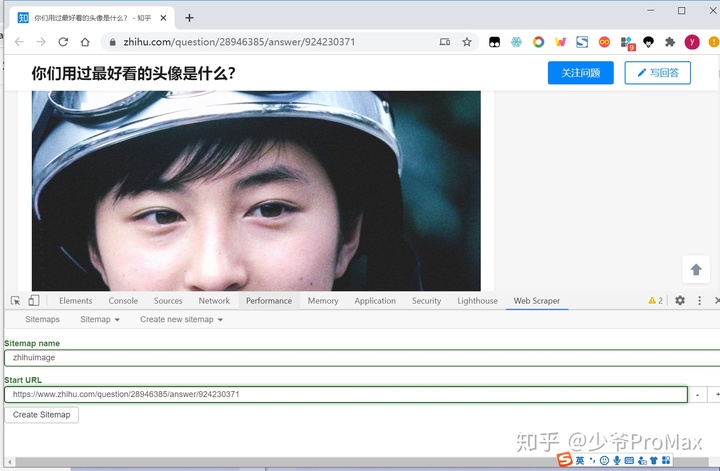The image size is (720, 471).
Task: Go forward with browser forward arrow
Action: point(41,42)
